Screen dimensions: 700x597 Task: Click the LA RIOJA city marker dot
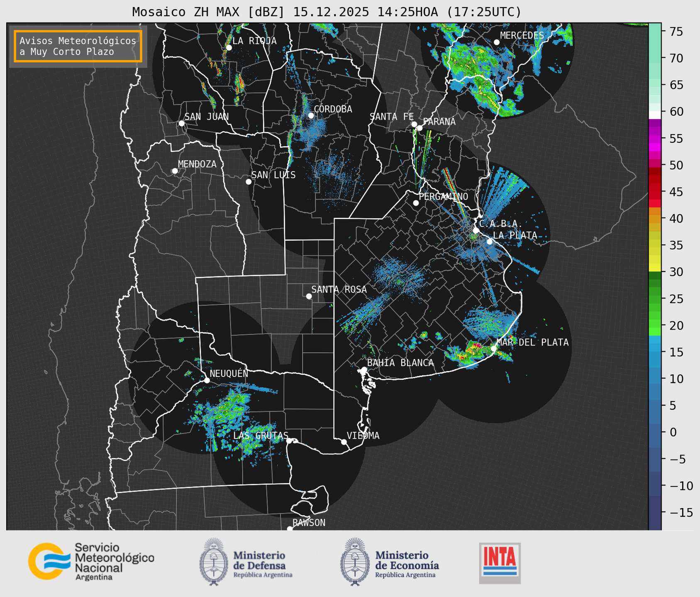point(229,48)
